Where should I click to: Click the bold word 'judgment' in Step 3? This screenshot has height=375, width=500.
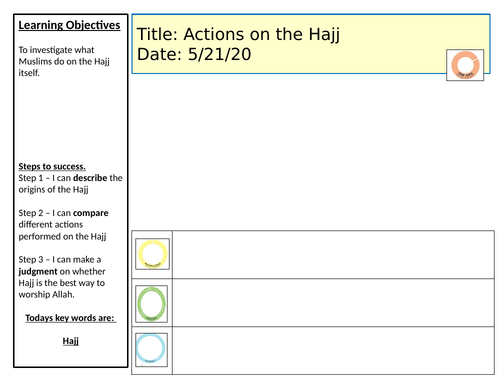tap(38, 272)
